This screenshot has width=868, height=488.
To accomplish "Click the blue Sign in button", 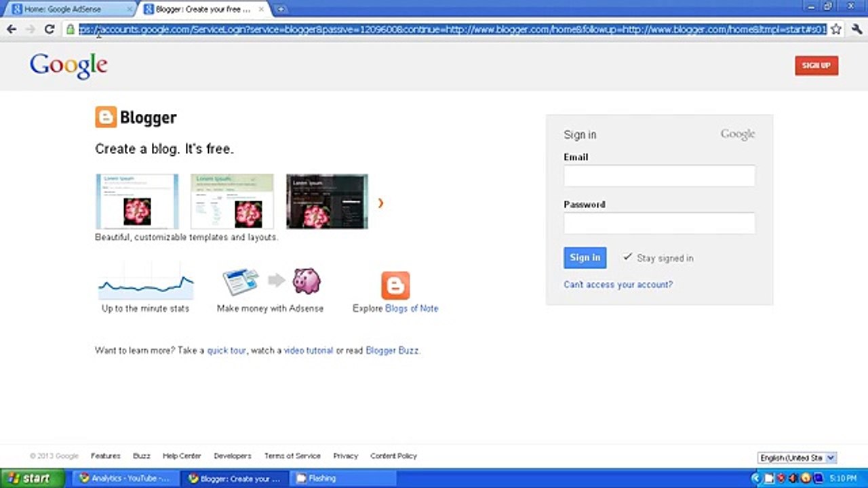I will point(585,258).
